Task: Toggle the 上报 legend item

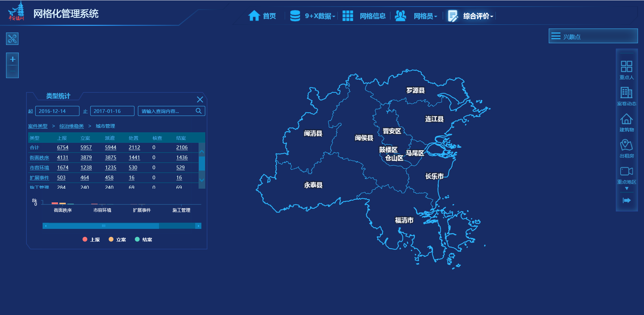Action: coord(91,239)
